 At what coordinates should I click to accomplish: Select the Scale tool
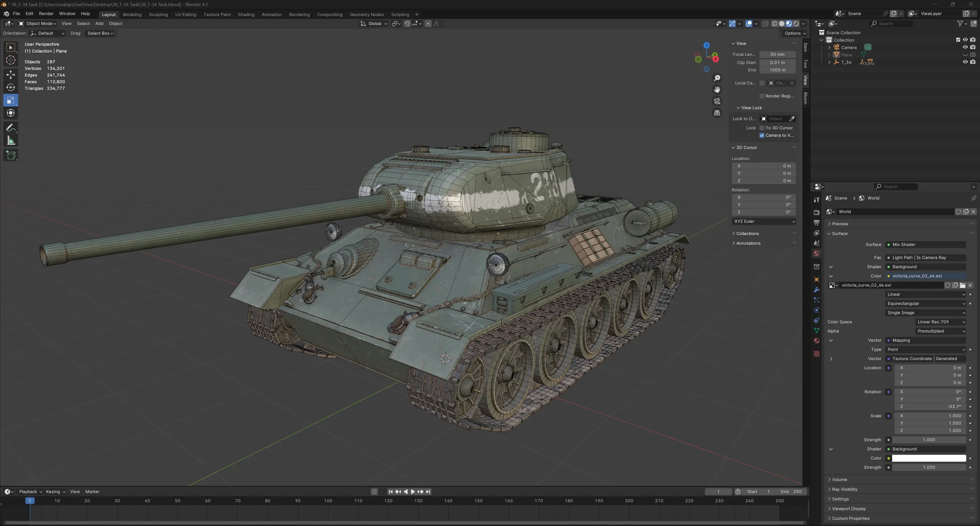11,100
